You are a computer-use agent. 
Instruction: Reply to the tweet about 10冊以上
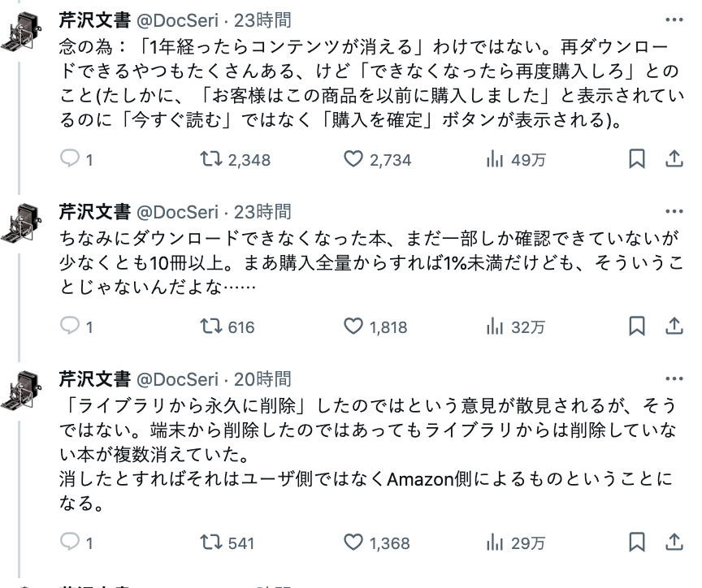pyautogui.click(x=71, y=326)
